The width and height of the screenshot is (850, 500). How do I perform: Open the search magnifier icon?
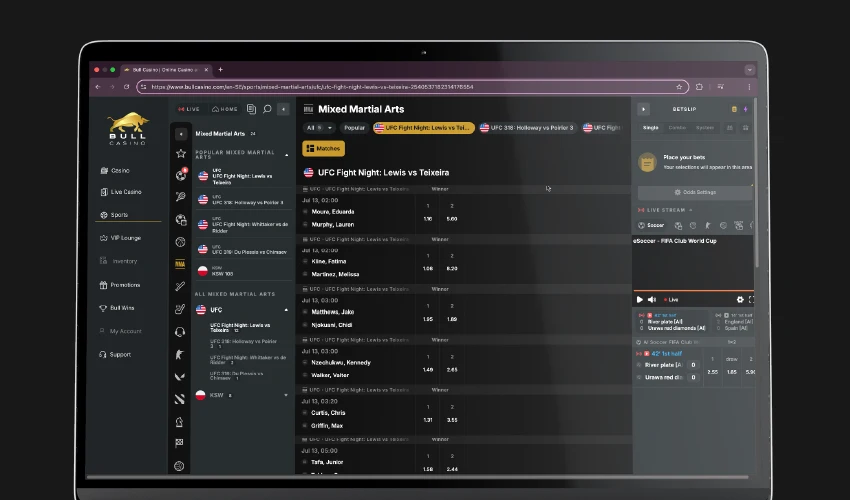point(267,109)
